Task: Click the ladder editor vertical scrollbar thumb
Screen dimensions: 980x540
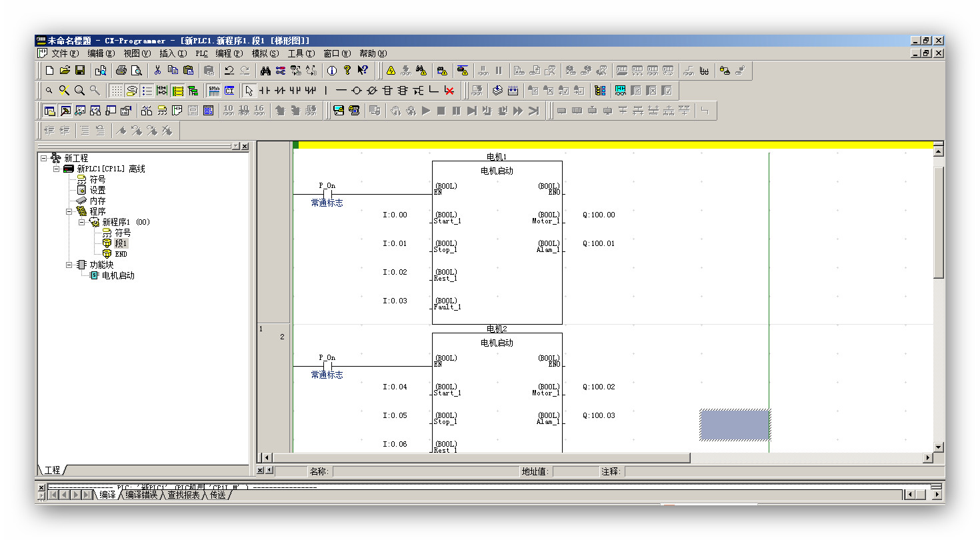Action: pyautogui.click(x=939, y=220)
